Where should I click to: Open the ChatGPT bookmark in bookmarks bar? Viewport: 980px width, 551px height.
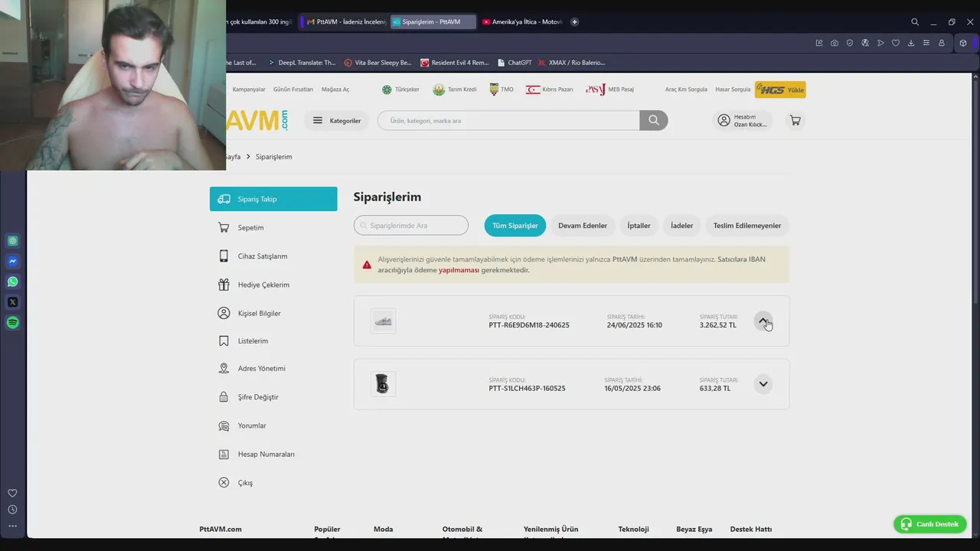click(x=514, y=63)
